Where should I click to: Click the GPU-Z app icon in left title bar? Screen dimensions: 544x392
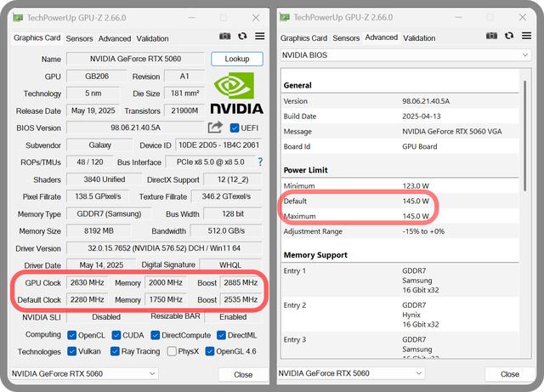point(18,17)
